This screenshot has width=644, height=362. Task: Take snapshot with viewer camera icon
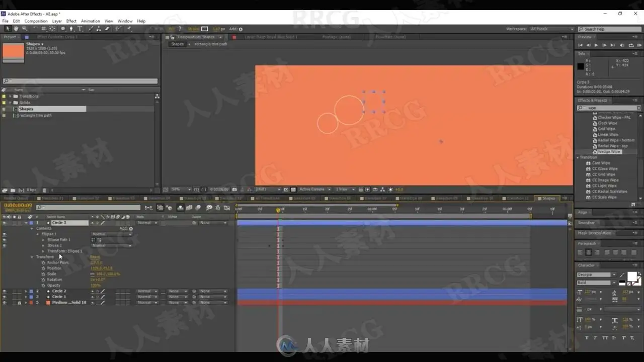click(x=234, y=190)
